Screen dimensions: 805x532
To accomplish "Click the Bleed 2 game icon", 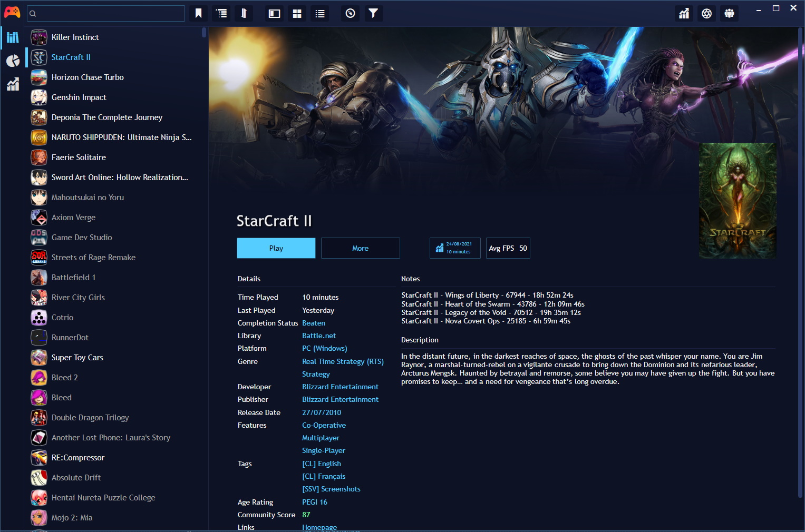I will [x=39, y=378].
